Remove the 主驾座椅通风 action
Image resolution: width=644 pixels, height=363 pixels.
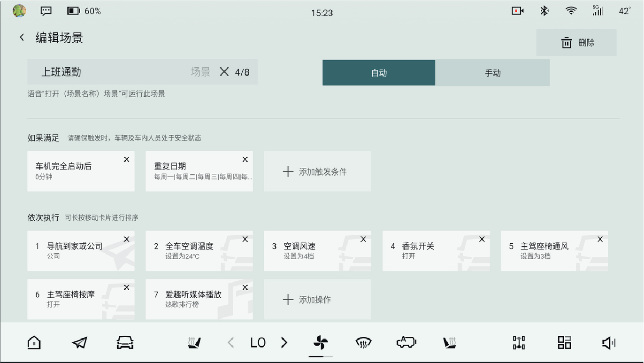pos(600,239)
